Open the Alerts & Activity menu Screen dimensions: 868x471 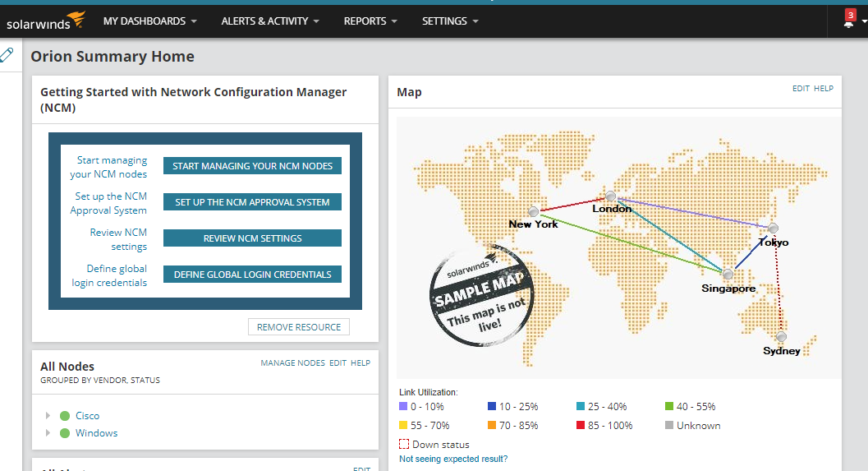click(x=270, y=21)
